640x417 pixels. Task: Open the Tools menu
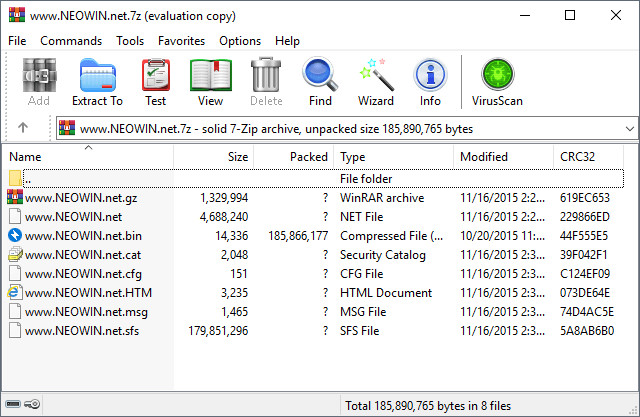(x=130, y=41)
